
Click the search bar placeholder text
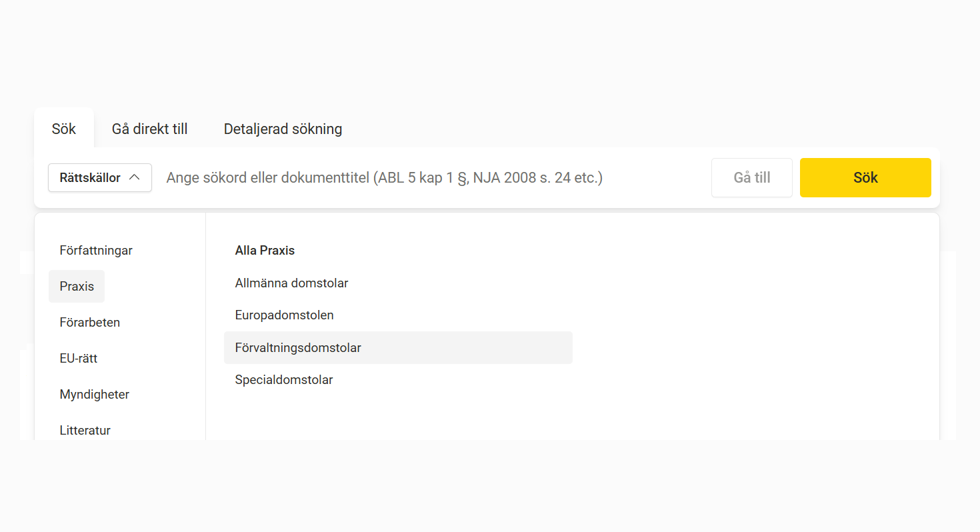(384, 178)
